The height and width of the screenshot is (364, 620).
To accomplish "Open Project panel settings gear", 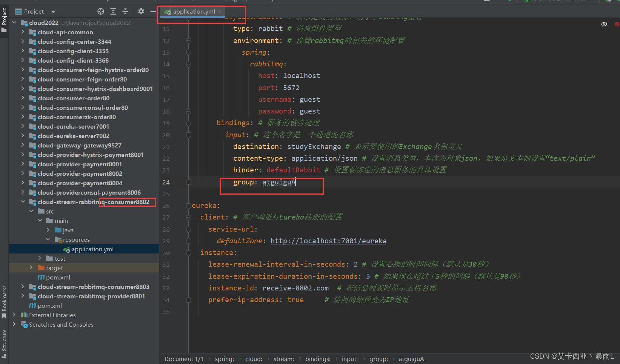I will coord(141,11).
